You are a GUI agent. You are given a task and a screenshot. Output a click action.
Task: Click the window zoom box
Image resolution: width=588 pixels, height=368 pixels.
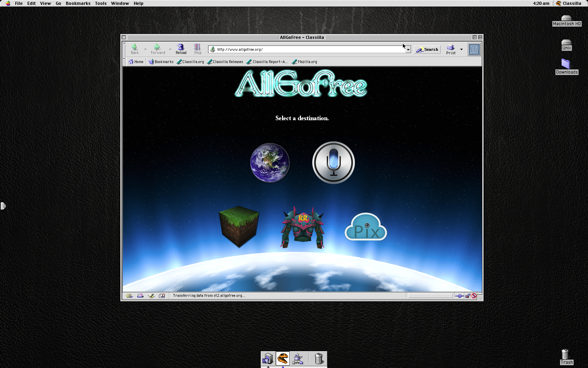pos(475,37)
